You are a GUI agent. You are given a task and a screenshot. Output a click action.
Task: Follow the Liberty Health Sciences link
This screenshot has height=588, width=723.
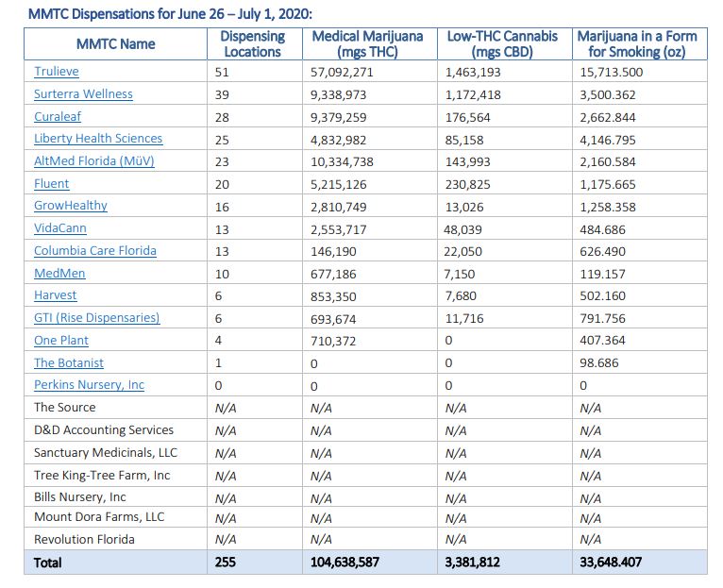[x=98, y=139]
